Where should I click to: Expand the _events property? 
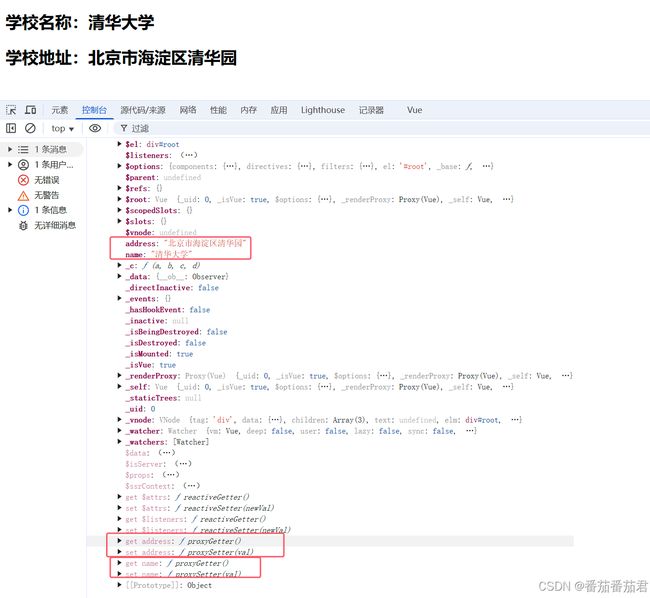(x=119, y=298)
